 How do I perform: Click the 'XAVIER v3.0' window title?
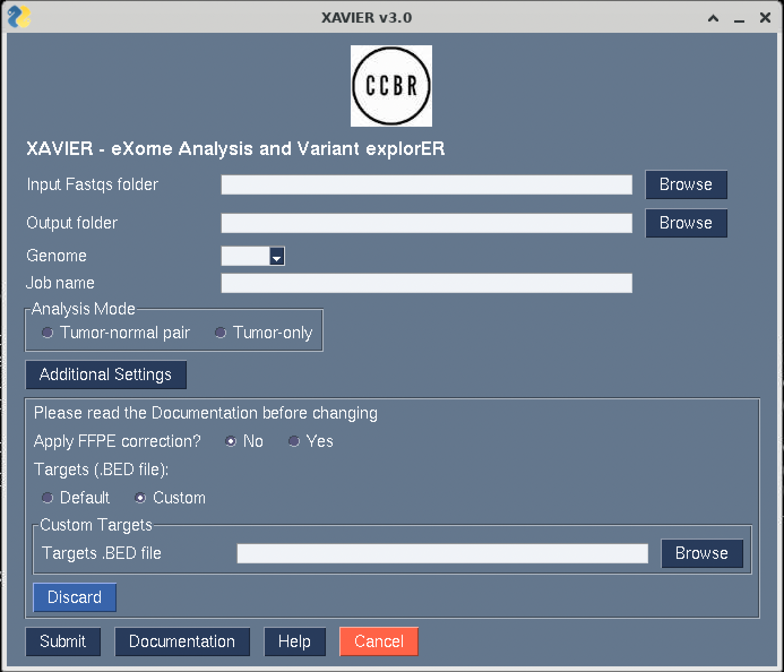pyautogui.click(x=367, y=18)
